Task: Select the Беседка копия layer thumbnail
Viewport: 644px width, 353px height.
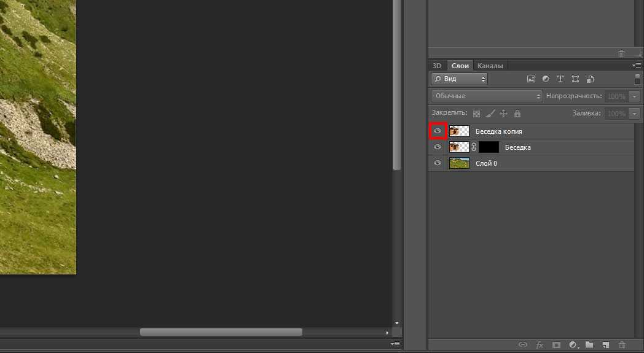Action: (x=459, y=131)
